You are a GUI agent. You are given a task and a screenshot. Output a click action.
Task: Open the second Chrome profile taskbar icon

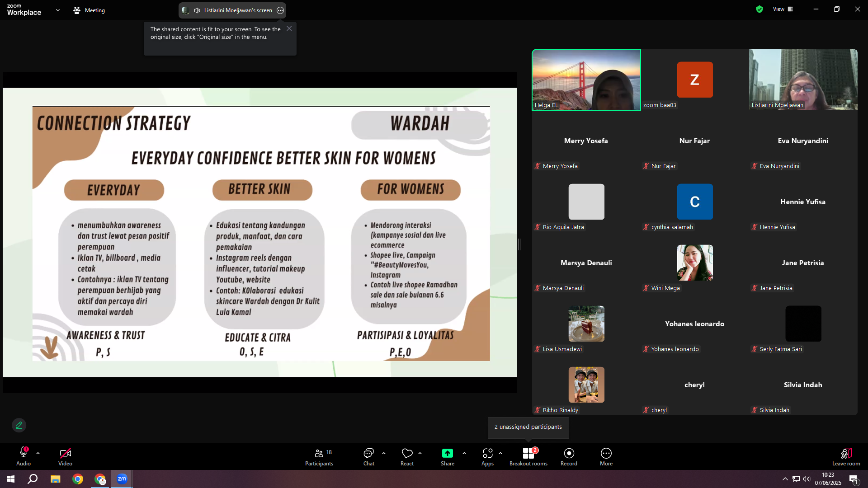(x=100, y=479)
